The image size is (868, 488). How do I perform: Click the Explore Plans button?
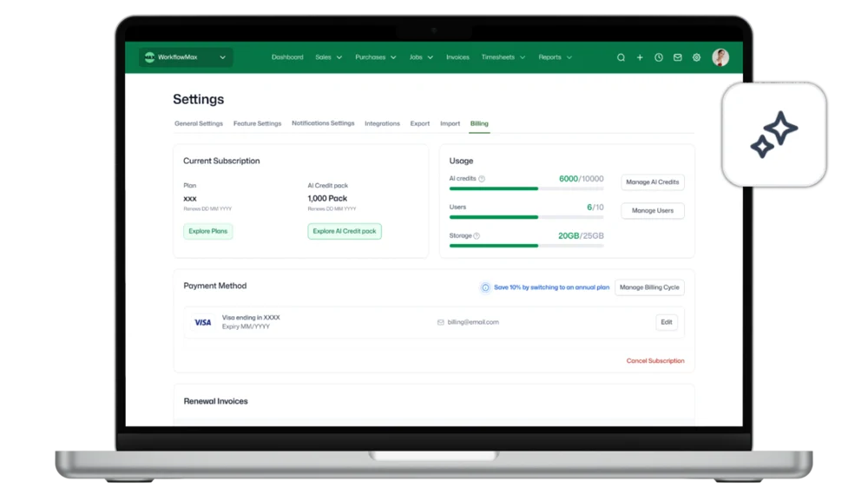[x=208, y=232]
